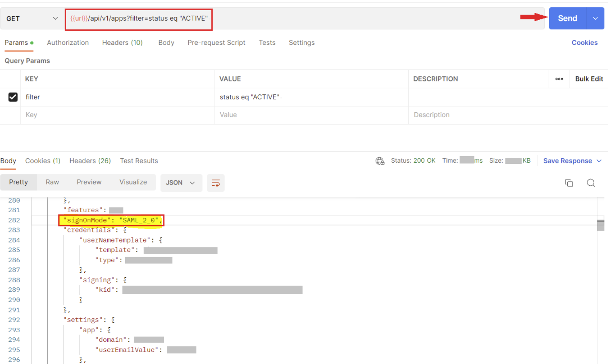Switch to Raw response view
Screen dimensions: 608x364
click(52, 182)
